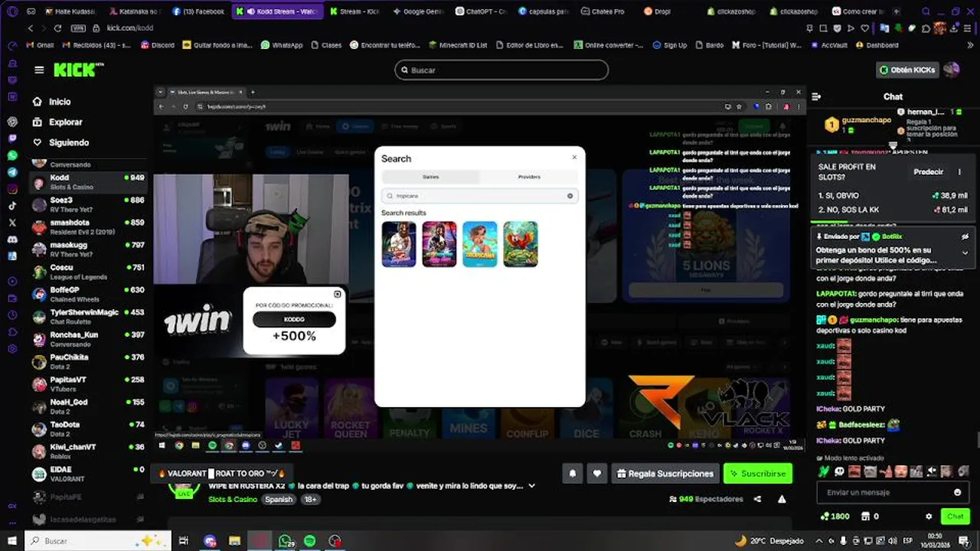
Task: Toggle notification bell for Kodd channel
Action: click(572, 474)
